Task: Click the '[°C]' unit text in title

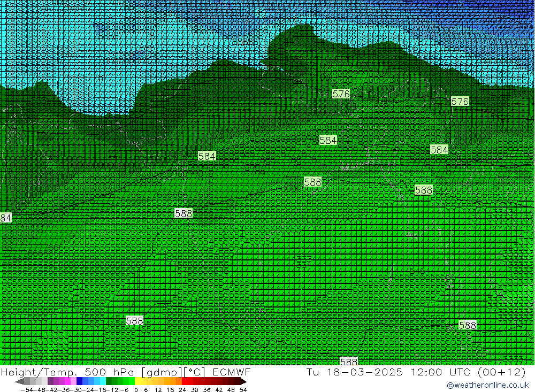Action: click(195, 372)
